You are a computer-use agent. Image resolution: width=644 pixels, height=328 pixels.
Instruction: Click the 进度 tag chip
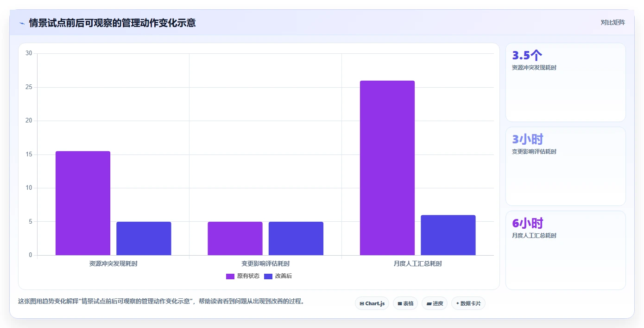(x=435, y=303)
